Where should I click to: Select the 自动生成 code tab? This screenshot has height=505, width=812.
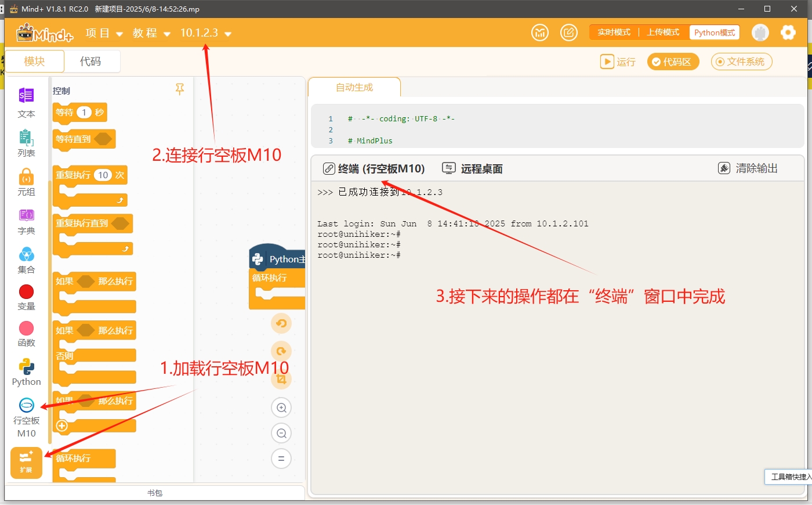(354, 87)
